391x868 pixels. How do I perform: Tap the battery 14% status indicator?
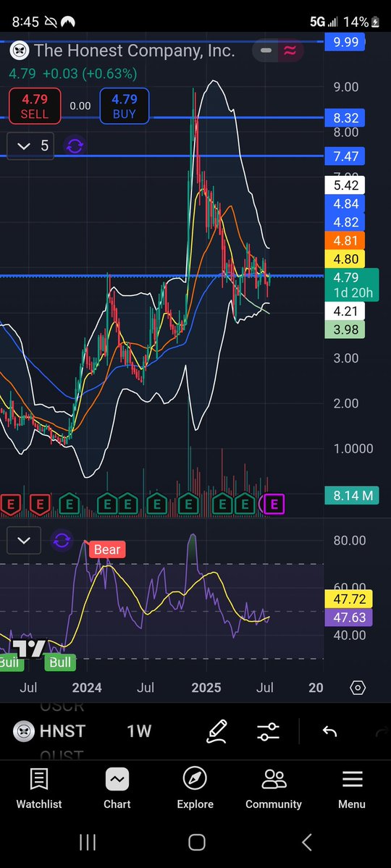(x=361, y=22)
